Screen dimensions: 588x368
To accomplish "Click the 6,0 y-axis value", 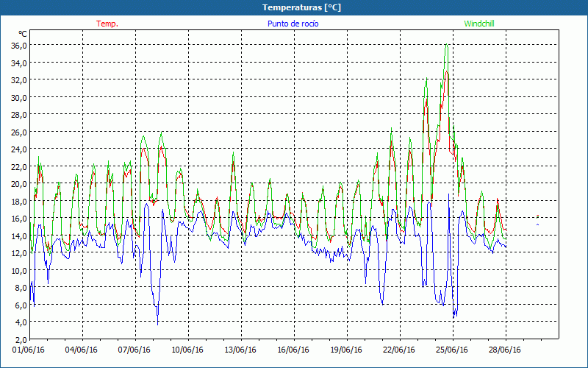I will point(21,305).
